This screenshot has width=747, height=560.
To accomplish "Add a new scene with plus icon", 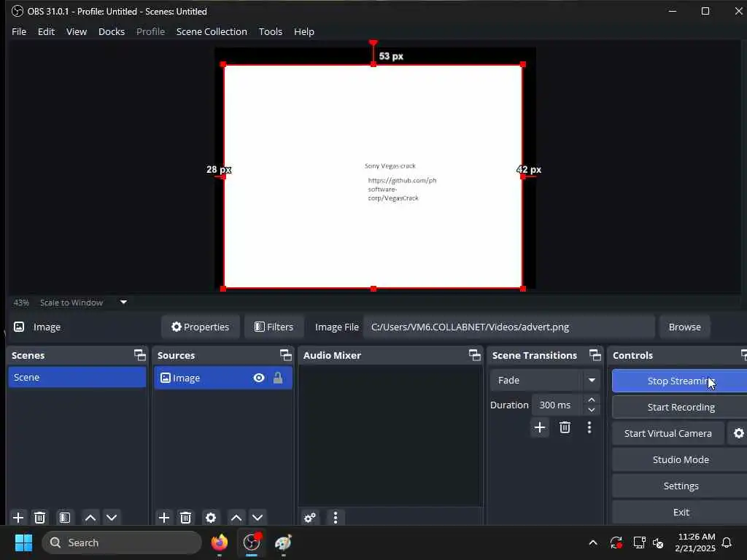I will (18, 517).
